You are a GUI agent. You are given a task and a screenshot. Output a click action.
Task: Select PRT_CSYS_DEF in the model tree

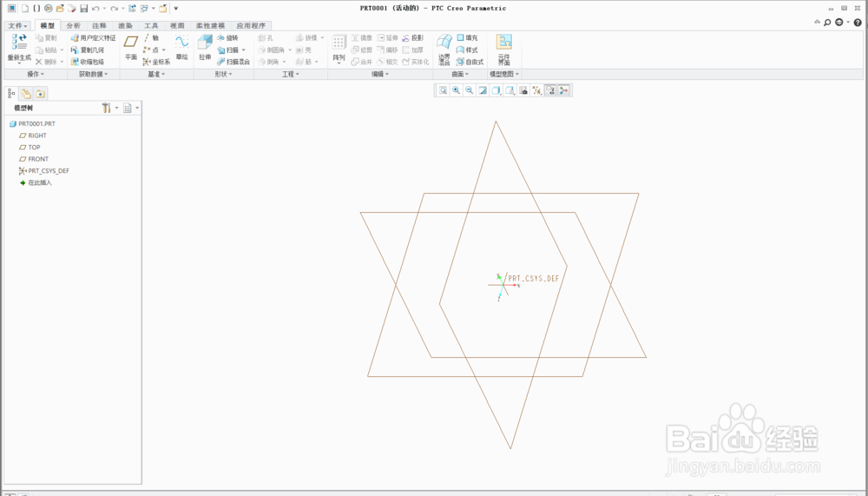(43, 171)
